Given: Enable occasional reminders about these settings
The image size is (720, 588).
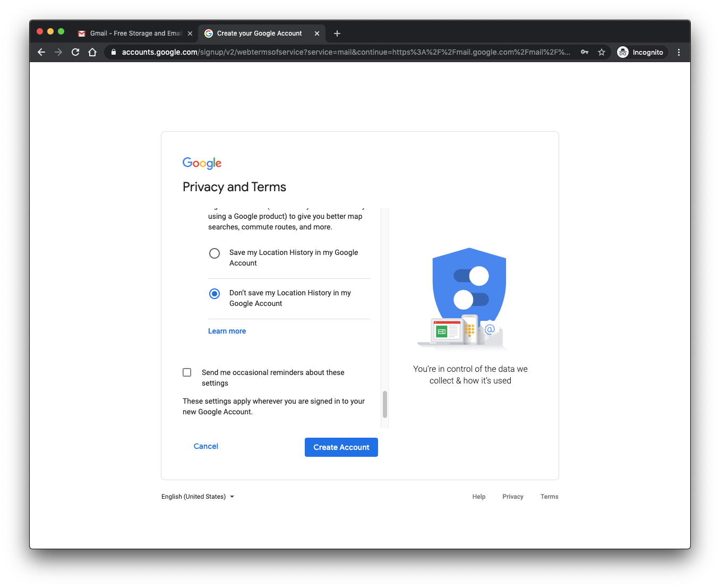Looking at the screenshot, I should 187,372.
